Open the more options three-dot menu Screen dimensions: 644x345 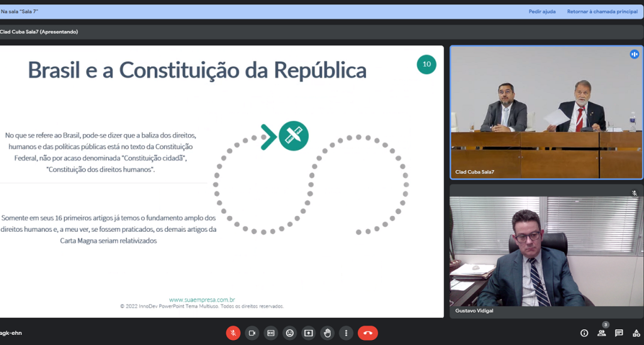(x=346, y=332)
